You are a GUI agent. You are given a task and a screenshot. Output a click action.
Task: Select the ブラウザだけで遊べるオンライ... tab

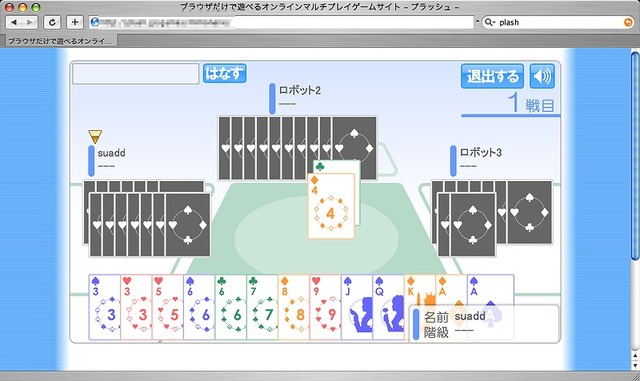point(60,41)
